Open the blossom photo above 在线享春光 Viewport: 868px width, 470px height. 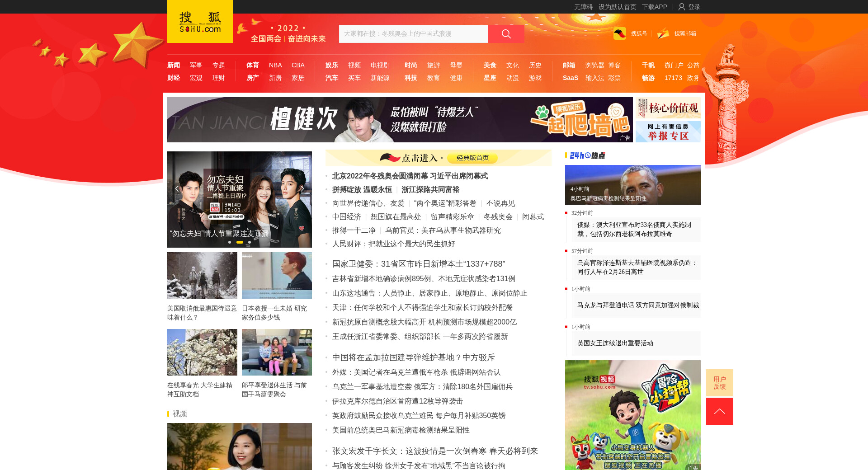point(202,352)
